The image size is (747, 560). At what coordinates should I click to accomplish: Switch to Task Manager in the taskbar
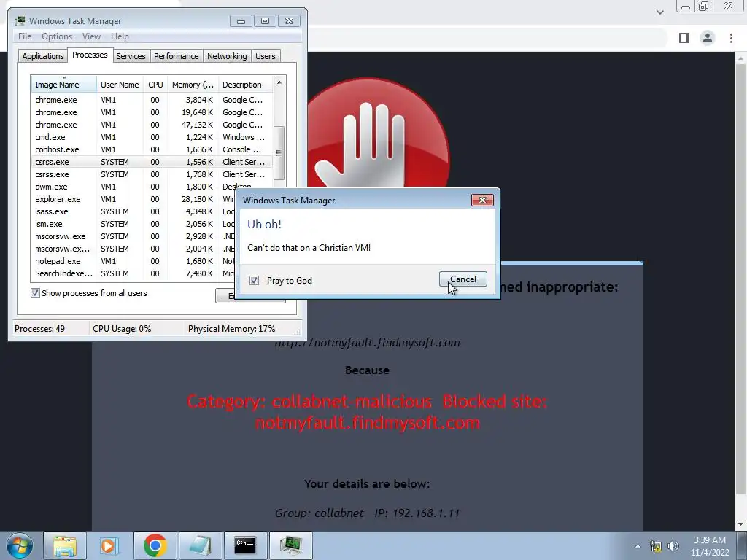[290, 545]
